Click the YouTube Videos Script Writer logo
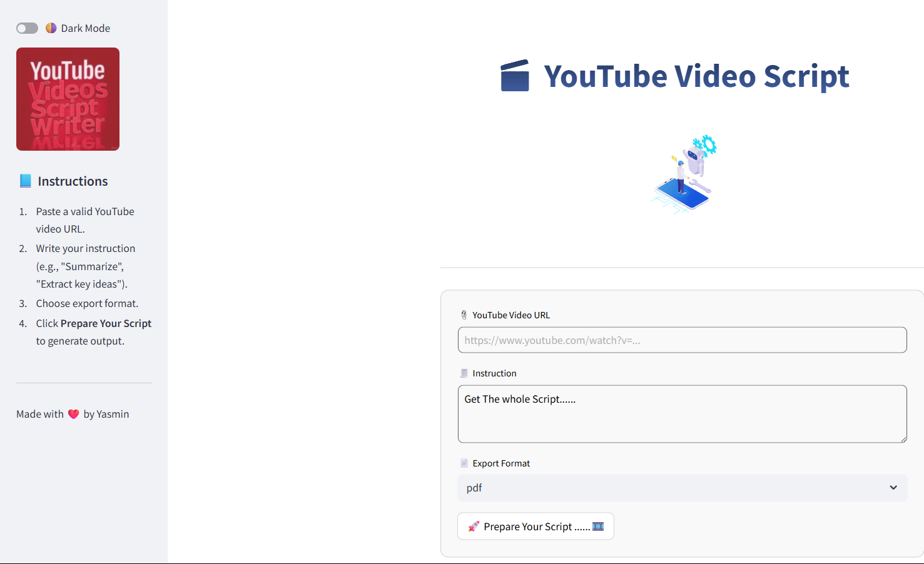 point(68,99)
